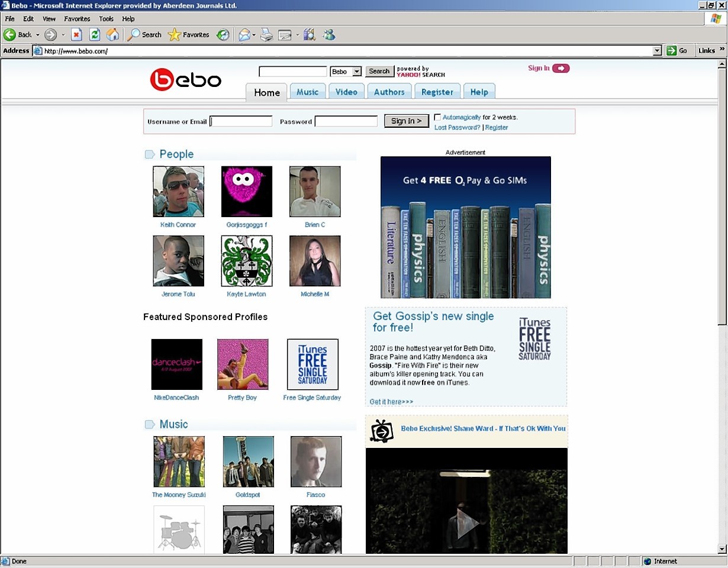Open the Forward button history dropdown arrow

click(x=63, y=35)
